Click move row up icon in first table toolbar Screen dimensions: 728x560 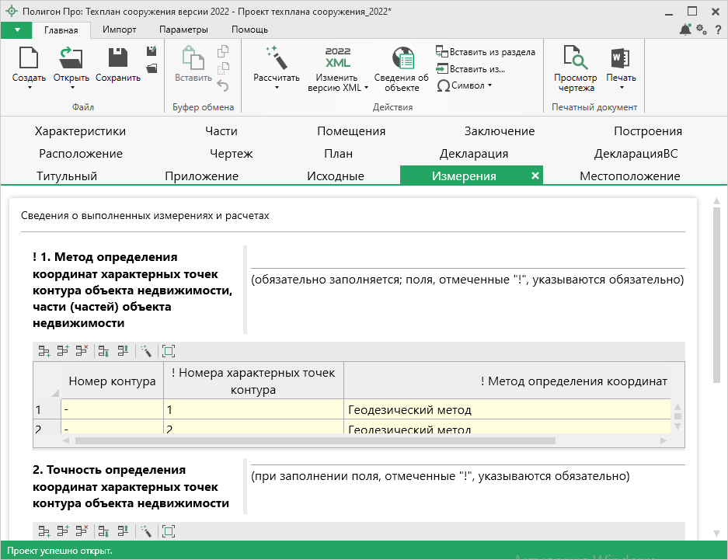(123, 351)
